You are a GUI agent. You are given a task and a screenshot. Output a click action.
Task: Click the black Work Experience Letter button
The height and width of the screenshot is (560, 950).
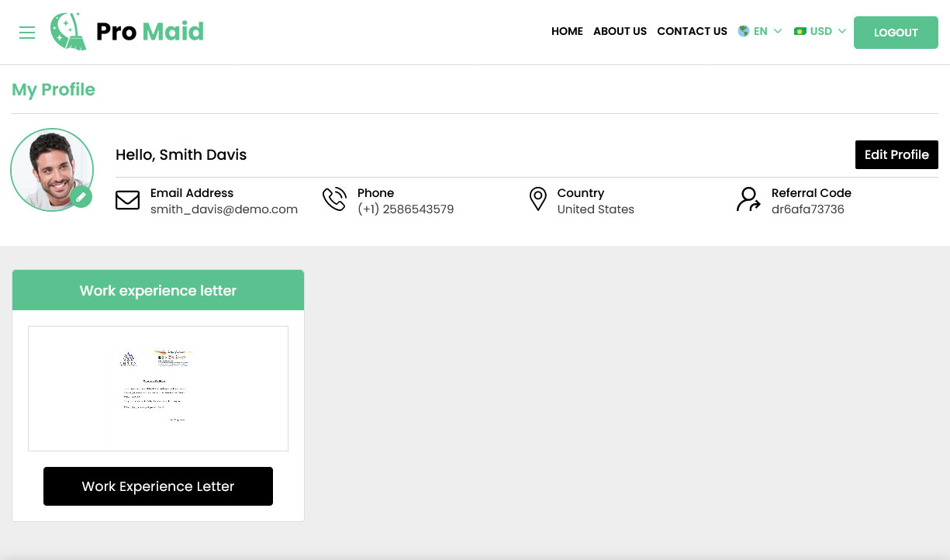pyautogui.click(x=158, y=486)
